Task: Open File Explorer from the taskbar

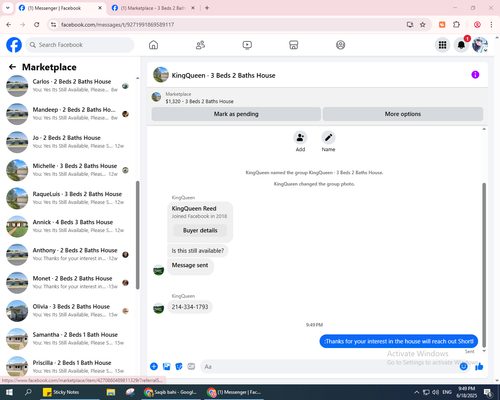Action: 111,392
